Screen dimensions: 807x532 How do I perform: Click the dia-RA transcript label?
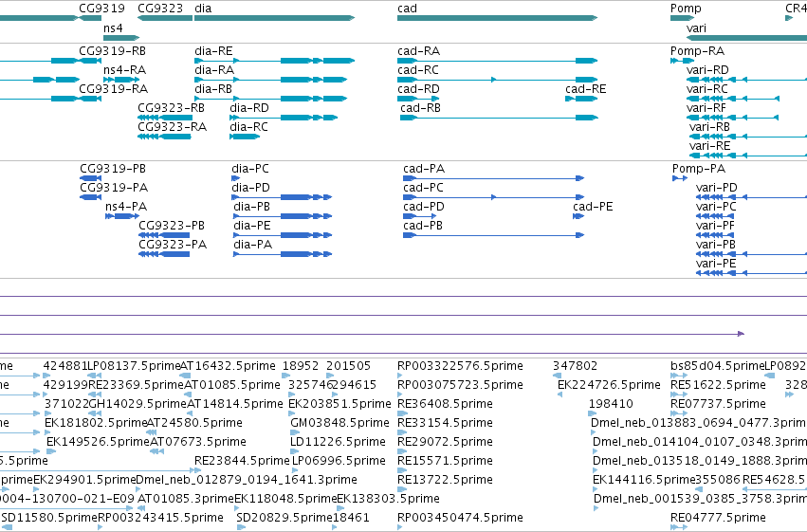coord(214,70)
